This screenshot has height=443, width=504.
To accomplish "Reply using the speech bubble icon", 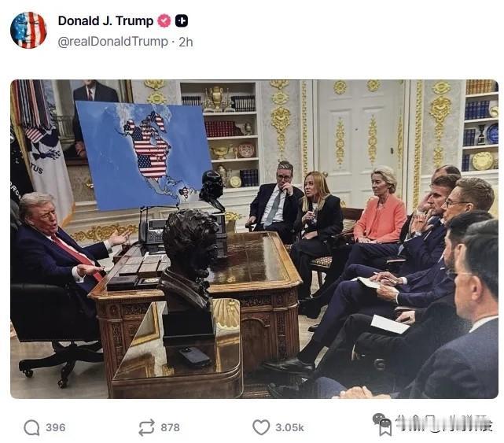I will 31,427.
